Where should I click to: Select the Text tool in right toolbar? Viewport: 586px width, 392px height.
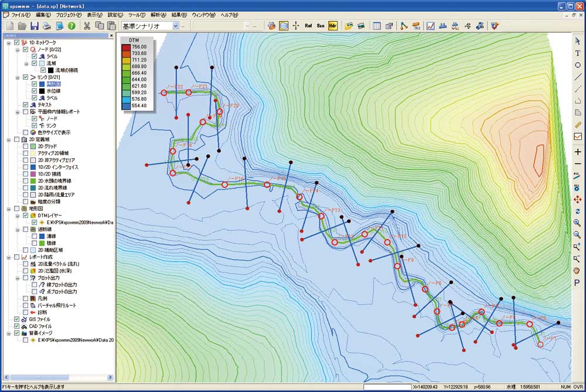(578, 53)
